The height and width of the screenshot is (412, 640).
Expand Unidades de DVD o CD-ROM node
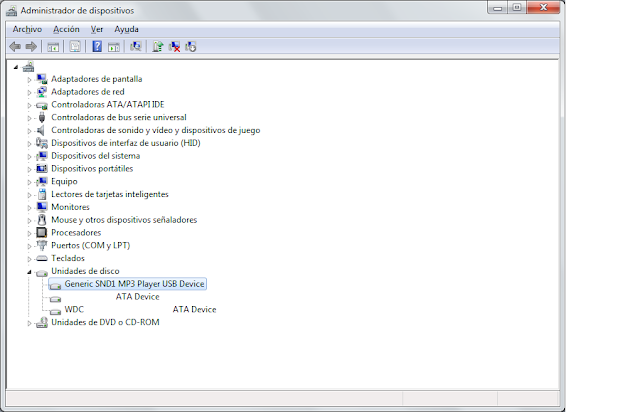pos(29,323)
